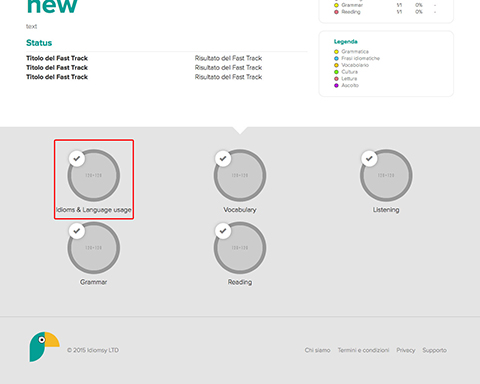The image size is (480, 384).
Task: Click the © 2015 Idiomsy LTD copyright text
Action: (x=93, y=350)
